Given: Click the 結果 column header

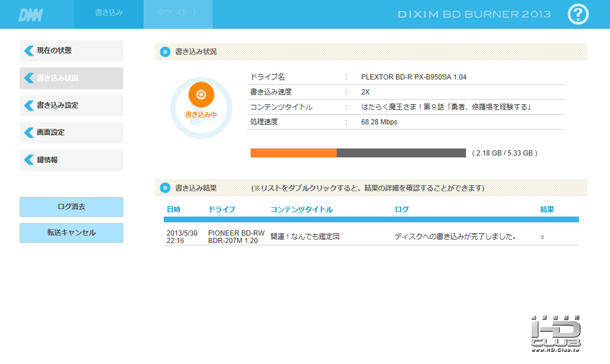Looking at the screenshot, I should (547, 210).
